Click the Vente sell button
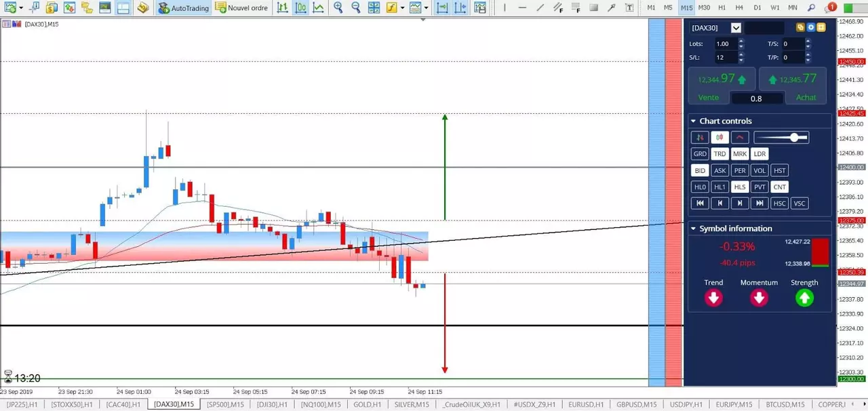The height and width of the screenshot is (411, 868). pyautogui.click(x=709, y=97)
